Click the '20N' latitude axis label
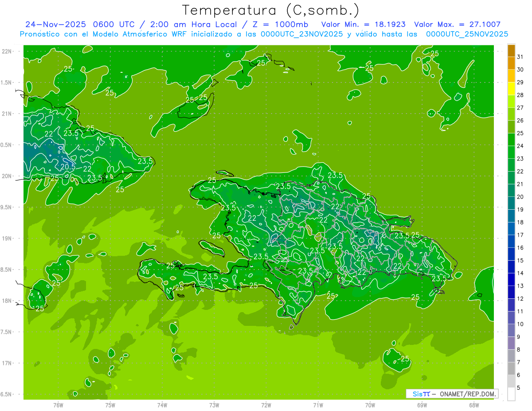 click(x=7, y=176)
